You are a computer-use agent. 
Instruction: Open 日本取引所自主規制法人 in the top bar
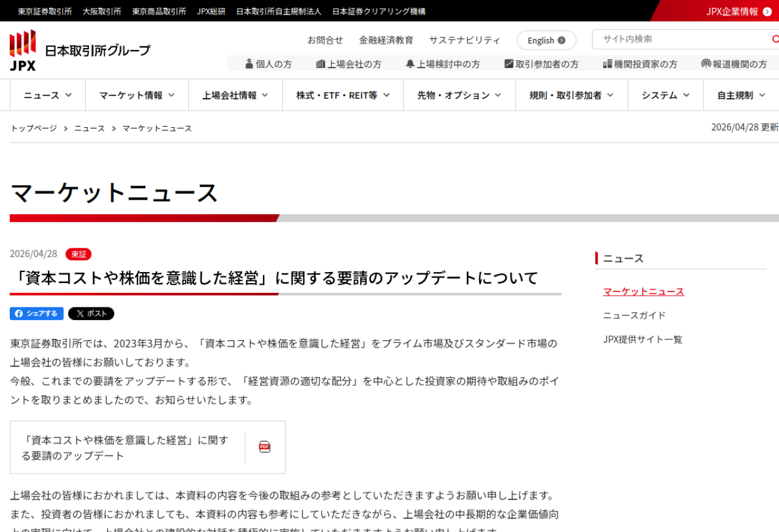coord(279,12)
